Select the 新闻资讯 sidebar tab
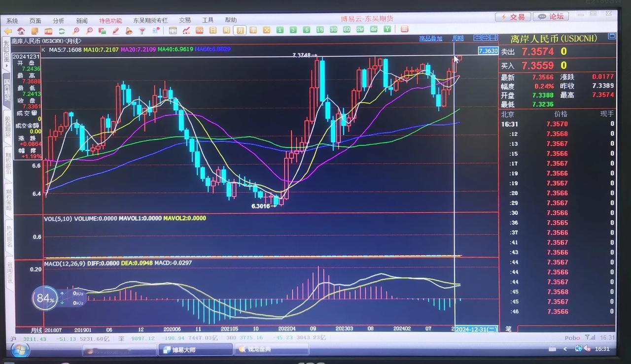 coord(9,273)
